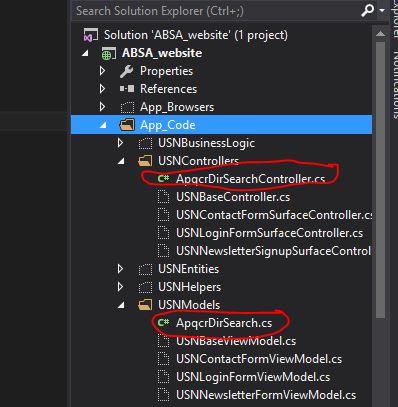Screen dimensions: 398x407
Task: Expand the USNBusinessLogic folder
Action: (x=121, y=143)
